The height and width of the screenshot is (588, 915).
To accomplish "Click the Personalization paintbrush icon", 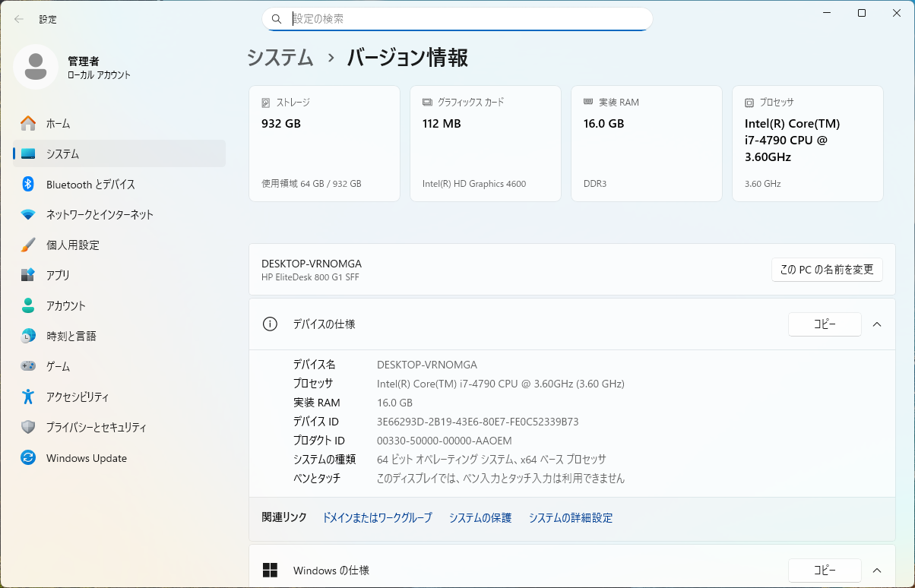I will pyautogui.click(x=28, y=245).
